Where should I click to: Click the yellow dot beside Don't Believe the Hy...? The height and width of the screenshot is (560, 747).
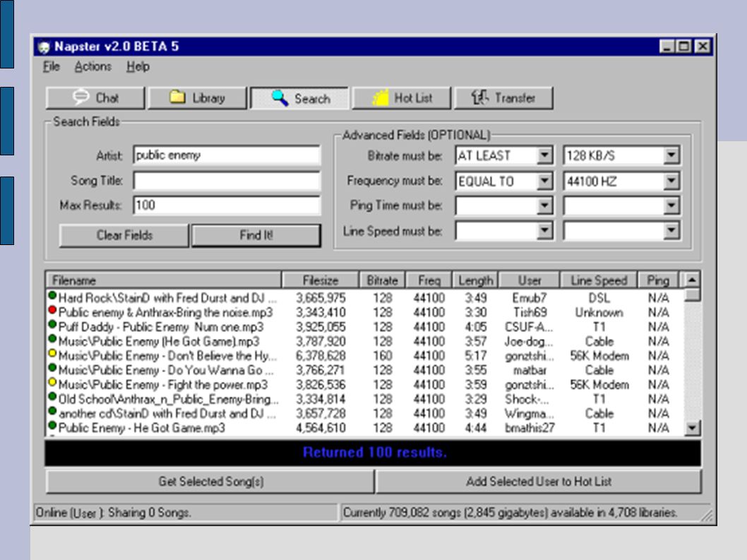point(52,353)
